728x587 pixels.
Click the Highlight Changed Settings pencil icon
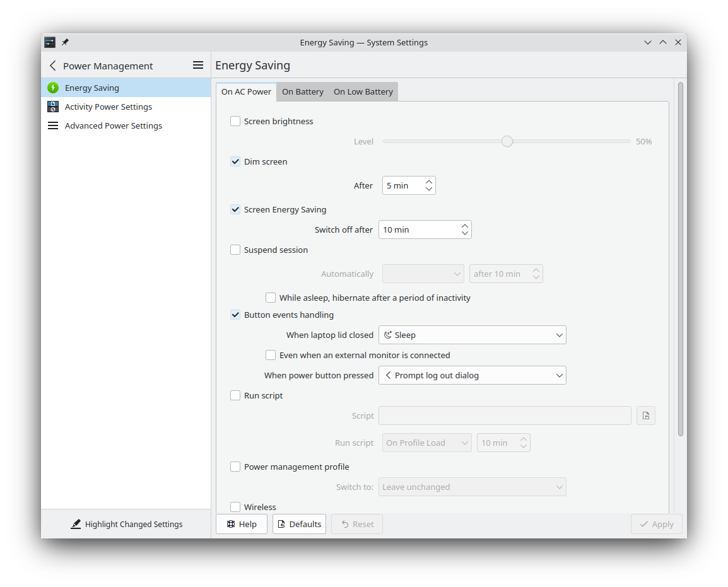(76, 525)
